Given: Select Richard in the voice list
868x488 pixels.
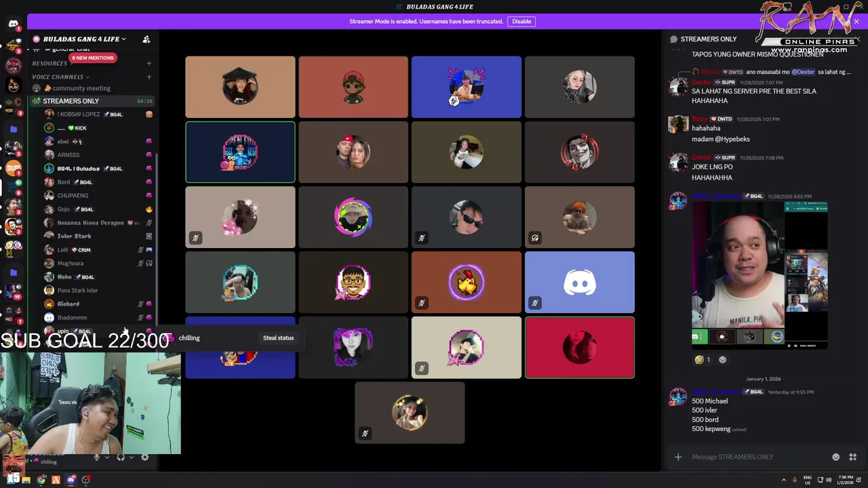Looking at the screenshot, I should (99, 304).
